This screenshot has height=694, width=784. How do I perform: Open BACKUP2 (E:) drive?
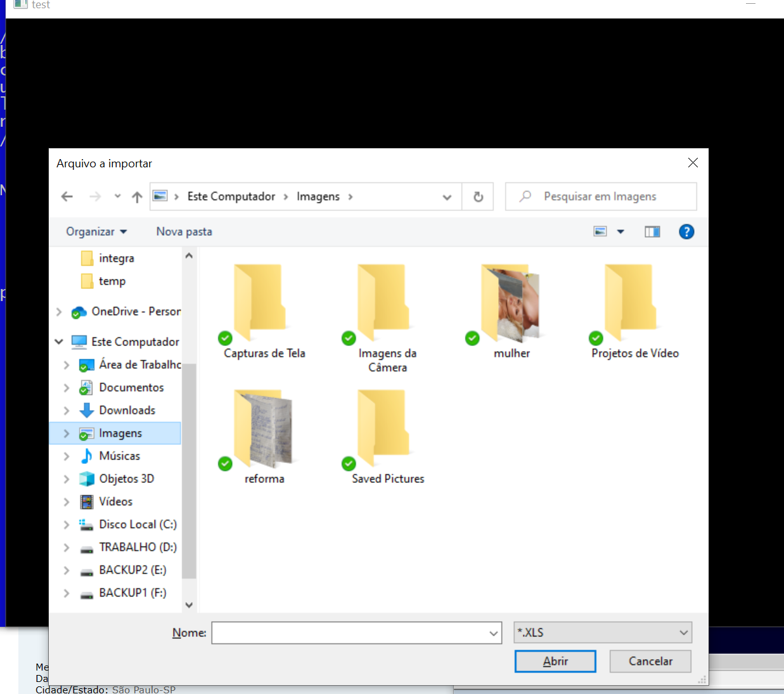tap(123, 570)
